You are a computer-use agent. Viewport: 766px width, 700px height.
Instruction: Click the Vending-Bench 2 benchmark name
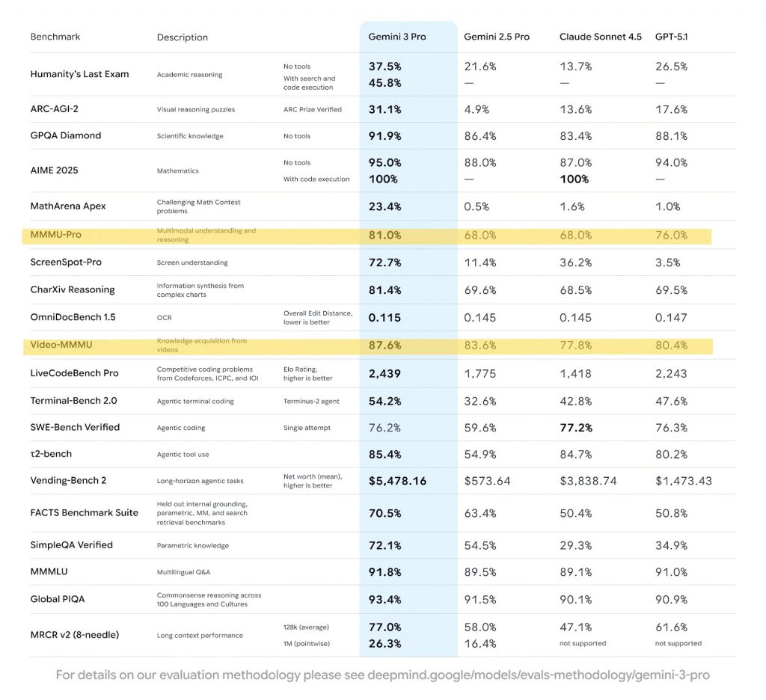pyautogui.click(x=68, y=480)
